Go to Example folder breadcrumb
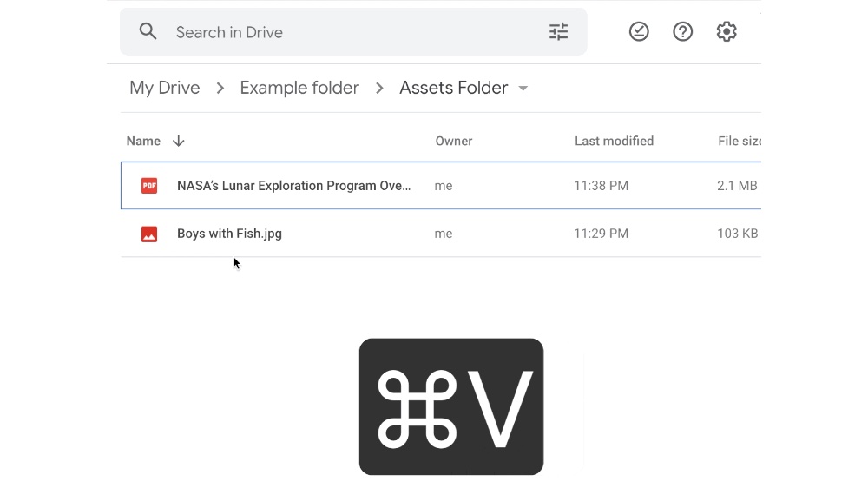868x488 pixels. (299, 88)
